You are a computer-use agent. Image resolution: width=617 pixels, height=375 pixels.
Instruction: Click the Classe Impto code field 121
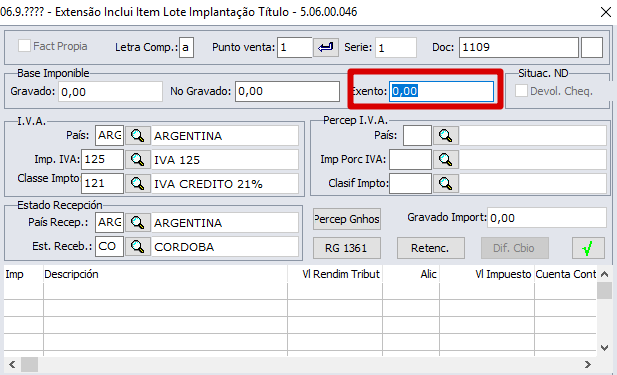point(102,183)
